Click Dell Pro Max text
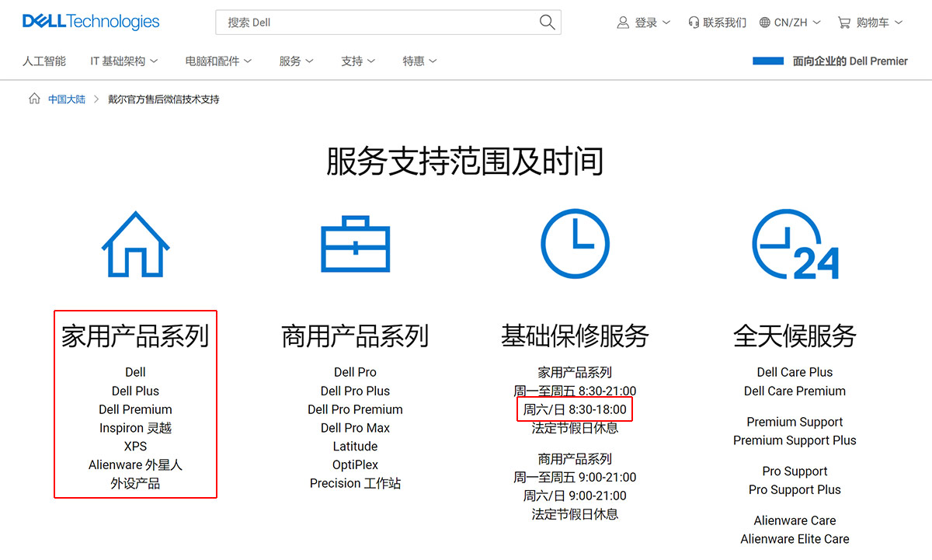932x560 pixels. pos(355,428)
